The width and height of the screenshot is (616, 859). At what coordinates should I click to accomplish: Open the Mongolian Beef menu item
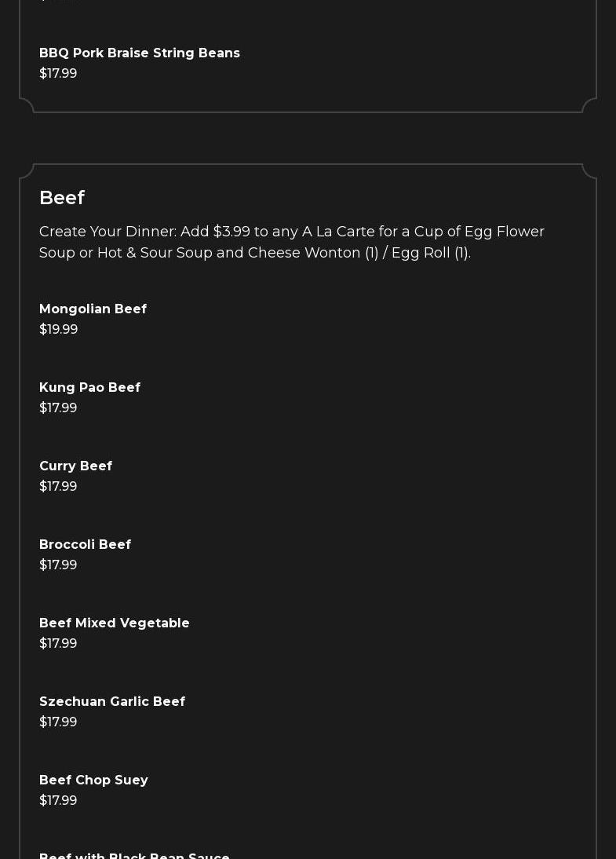coord(93,309)
